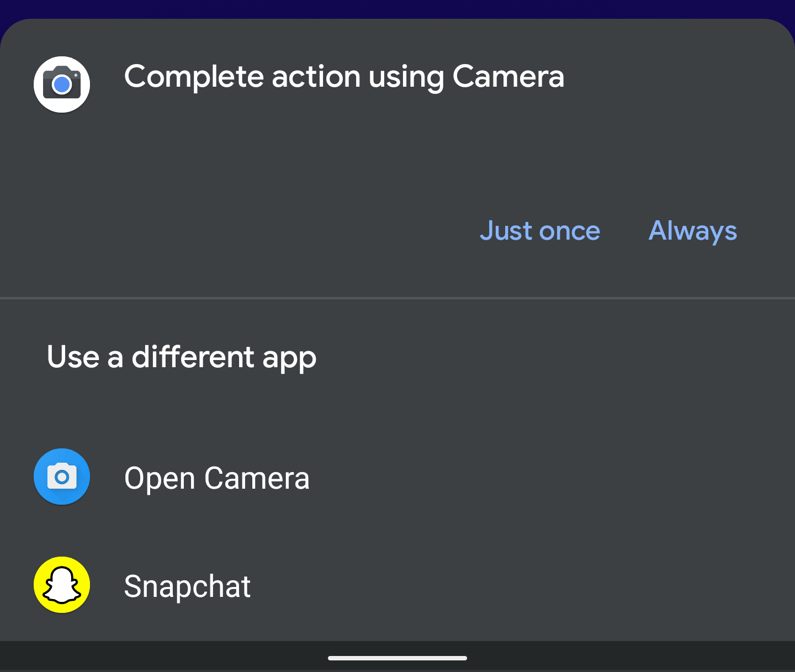The width and height of the screenshot is (795, 672).
Task: Select Camera as the default app choice
Action: point(692,231)
